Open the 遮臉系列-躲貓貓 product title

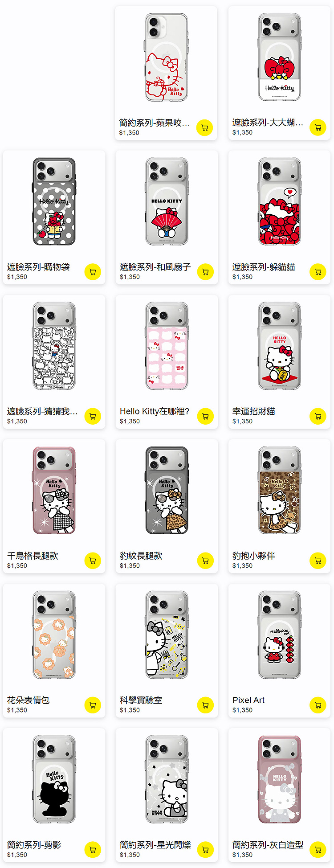coord(264,267)
